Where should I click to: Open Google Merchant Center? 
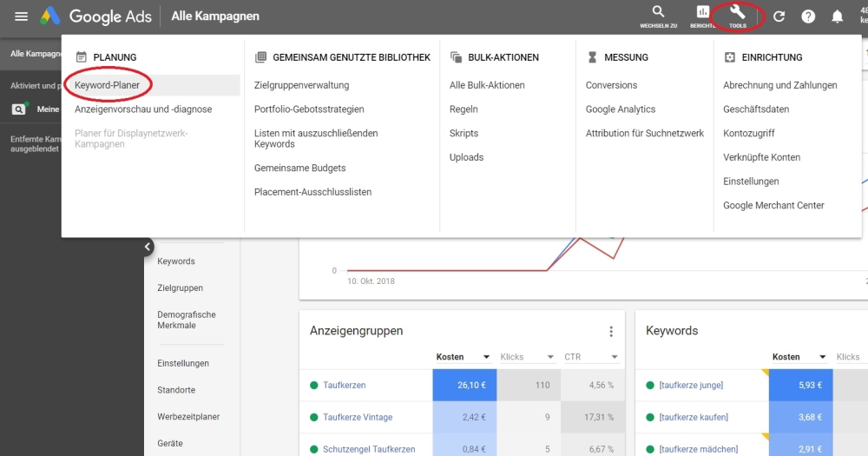tap(773, 206)
